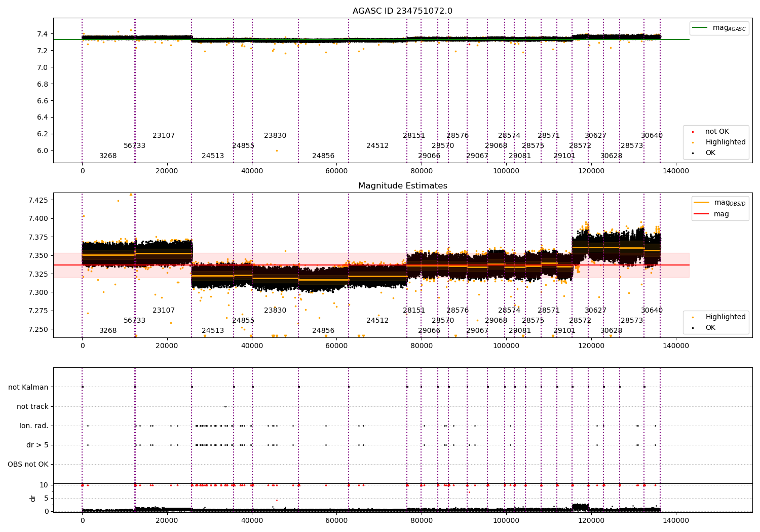This screenshot has height=532, width=760.
Task: Click obsid label 29066 in the top plot
Action: pyautogui.click(x=429, y=156)
